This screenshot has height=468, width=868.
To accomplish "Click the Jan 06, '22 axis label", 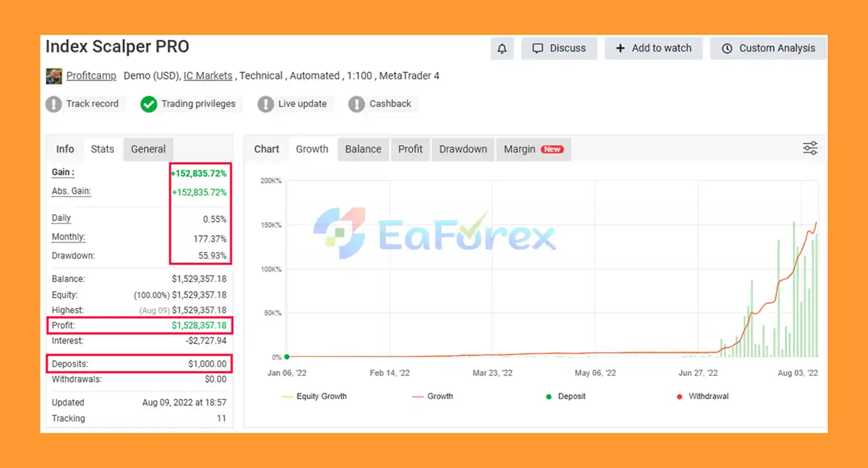I will [x=288, y=373].
